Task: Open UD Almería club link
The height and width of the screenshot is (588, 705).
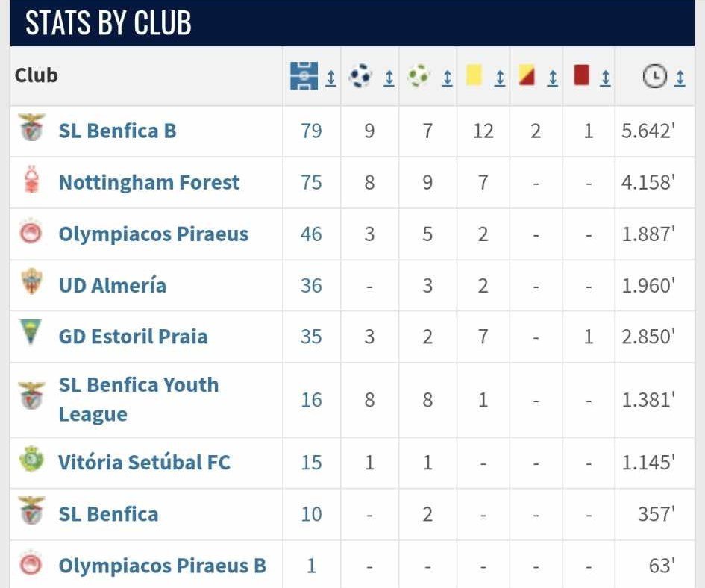Action: (x=113, y=286)
